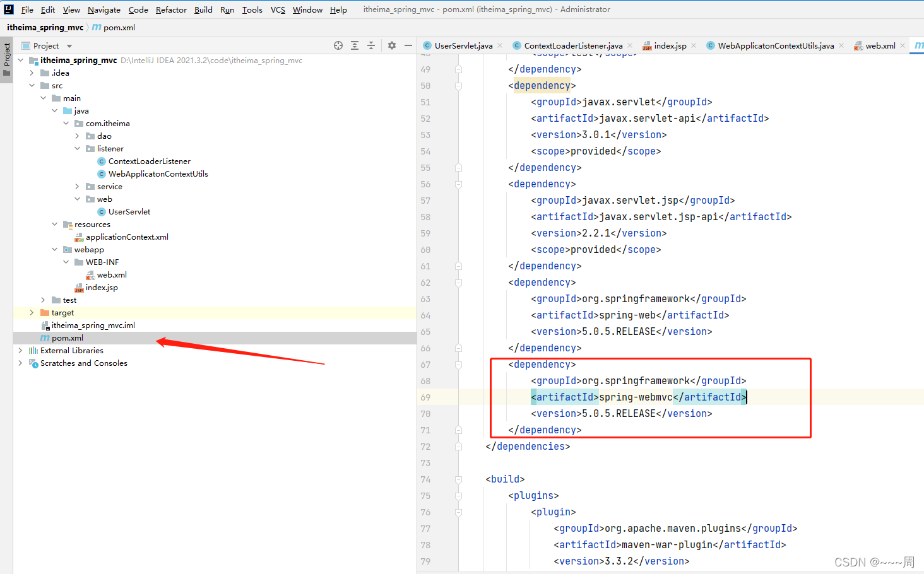This screenshot has height=574, width=924.
Task: Select index.jsp in project tree
Action: (102, 288)
